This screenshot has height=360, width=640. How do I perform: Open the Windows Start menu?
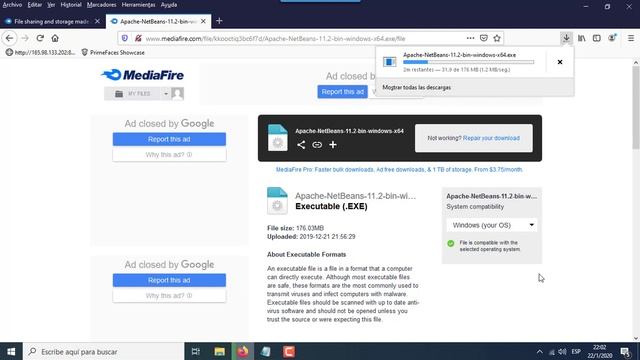(x=11, y=351)
